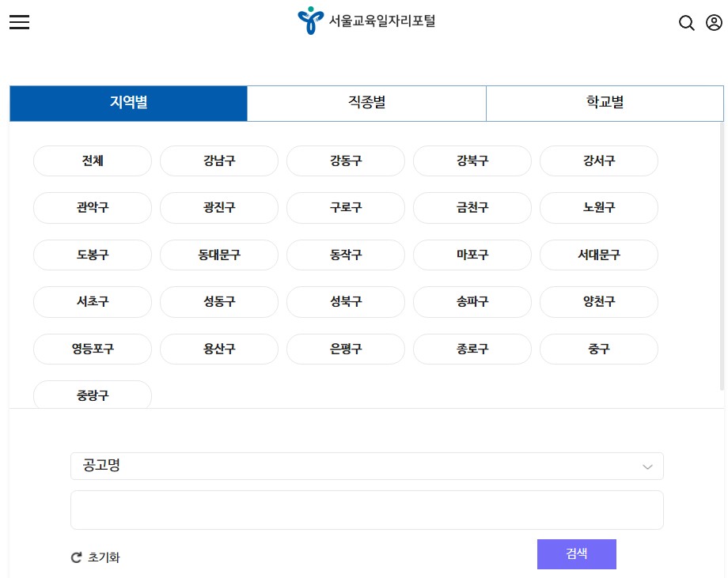This screenshot has width=728, height=578.
Task: Click inside the keyword search field
Action: 366,509
